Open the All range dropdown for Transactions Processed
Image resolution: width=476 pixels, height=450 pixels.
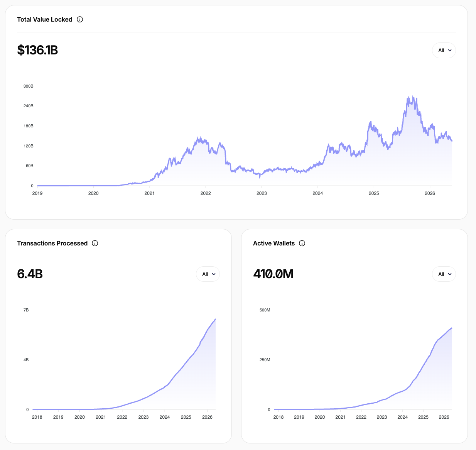coord(208,274)
